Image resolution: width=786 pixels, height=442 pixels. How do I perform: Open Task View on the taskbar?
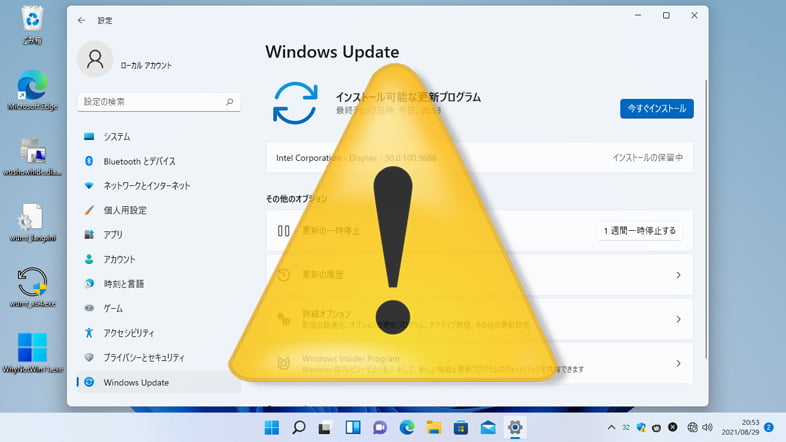click(x=325, y=427)
